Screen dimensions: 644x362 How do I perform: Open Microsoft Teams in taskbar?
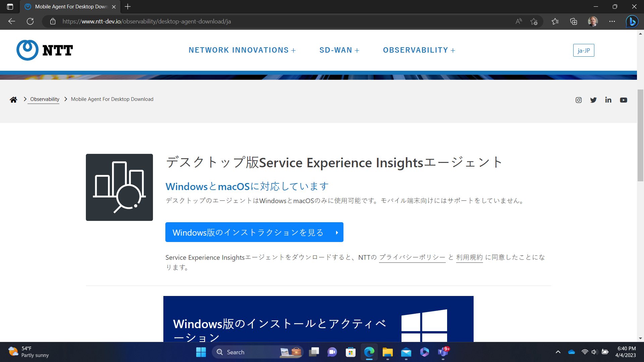pos(443,352)
